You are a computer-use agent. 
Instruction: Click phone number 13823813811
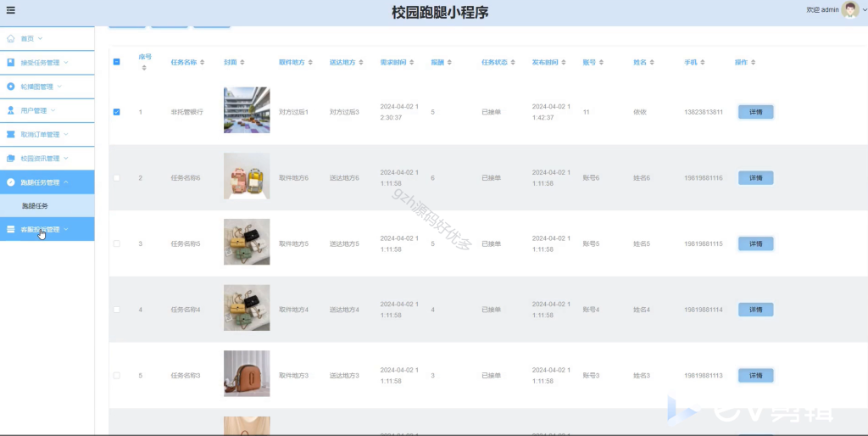point(704,112)
